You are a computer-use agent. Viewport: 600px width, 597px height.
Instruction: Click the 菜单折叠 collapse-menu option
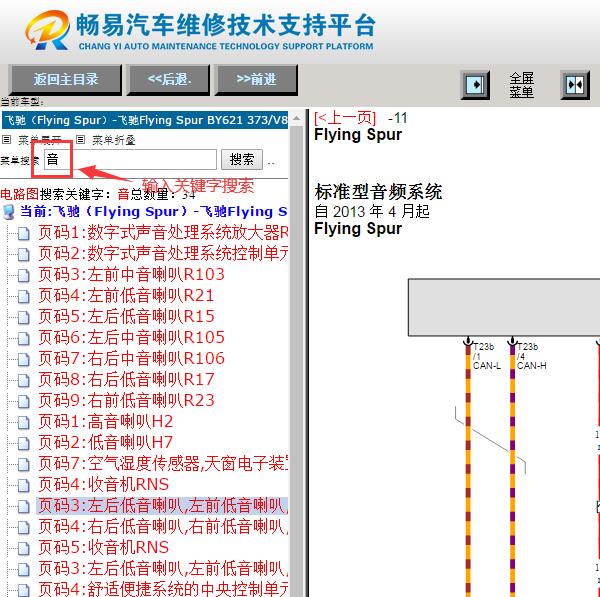point(114,140)
